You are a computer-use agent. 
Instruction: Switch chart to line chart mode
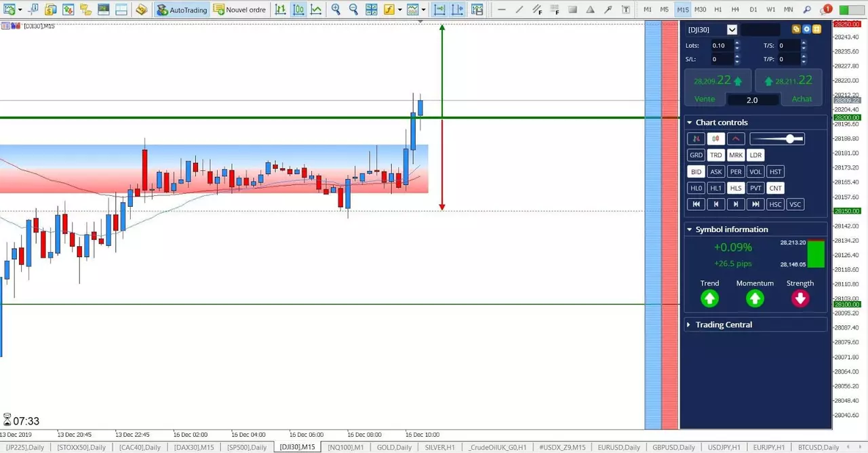point(316,10)
